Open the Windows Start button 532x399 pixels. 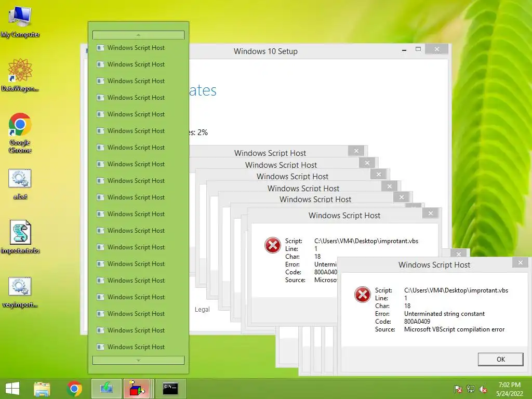[x=12, y=389]
